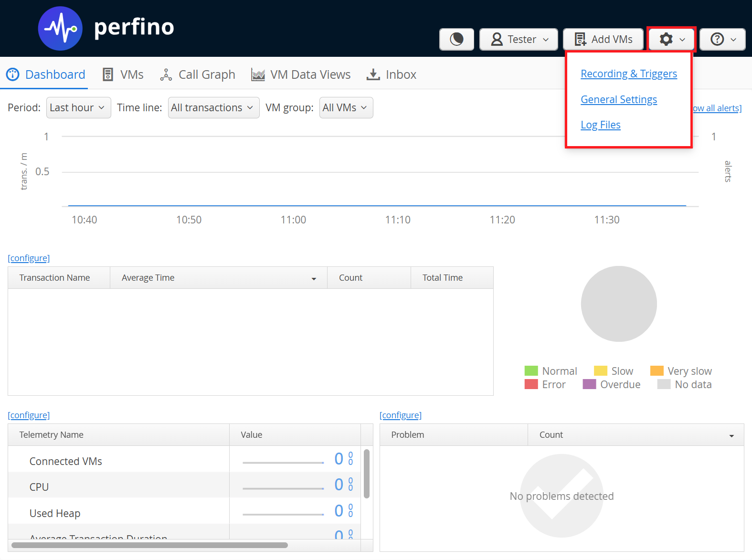This screenshot has height=560, width=752.
Task: Click the Normal green legend swatch
Action: tap(531, 371)
